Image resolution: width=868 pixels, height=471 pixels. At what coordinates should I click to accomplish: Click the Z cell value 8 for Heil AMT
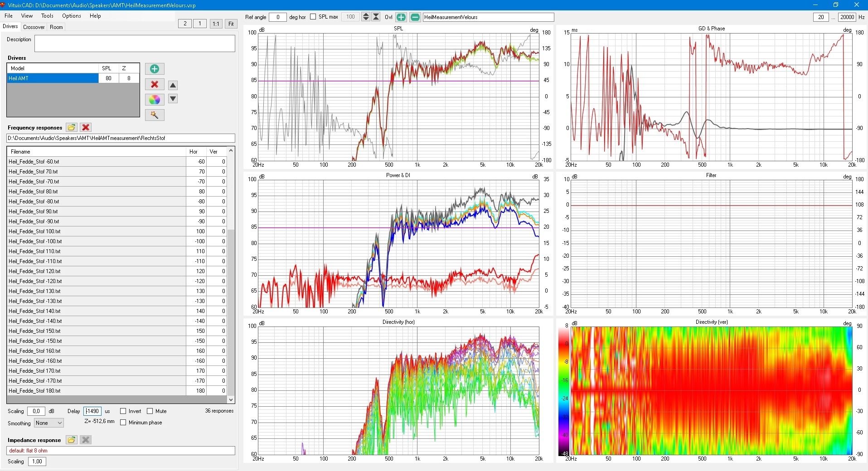(x=129, y=78)
